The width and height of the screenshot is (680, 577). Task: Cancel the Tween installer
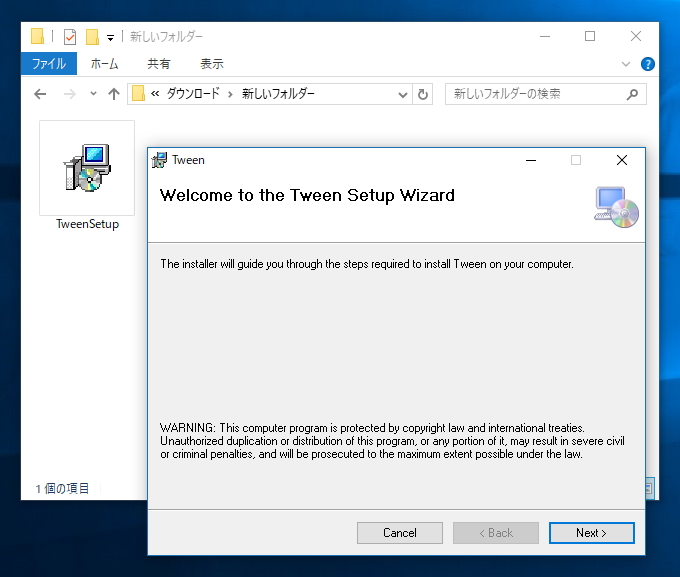click(399, 533)
